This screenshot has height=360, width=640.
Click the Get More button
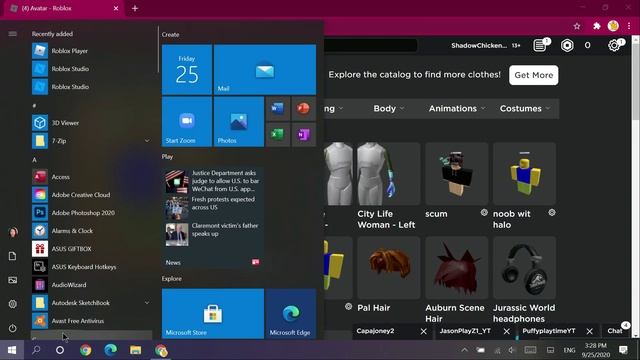(x=533, y=75)
